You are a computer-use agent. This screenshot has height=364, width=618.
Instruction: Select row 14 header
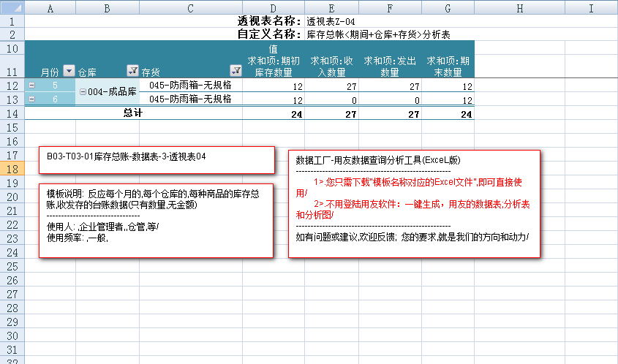tap(12, 113)
